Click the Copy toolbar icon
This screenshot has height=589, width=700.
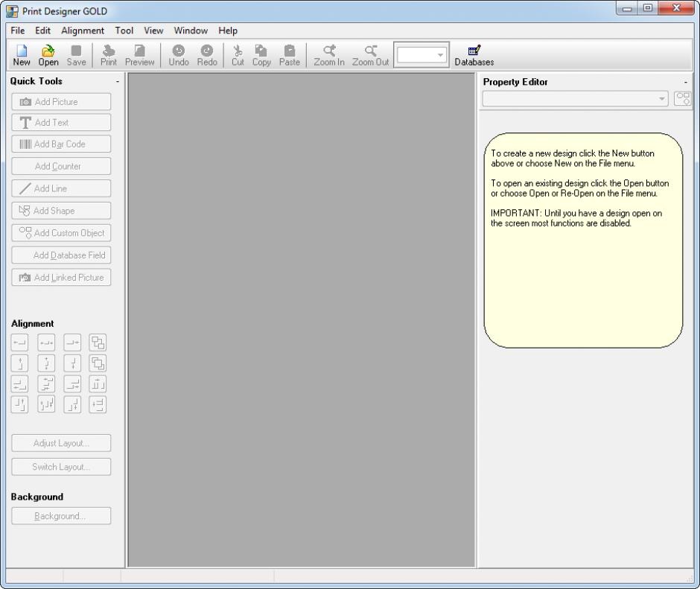(261, 55)
